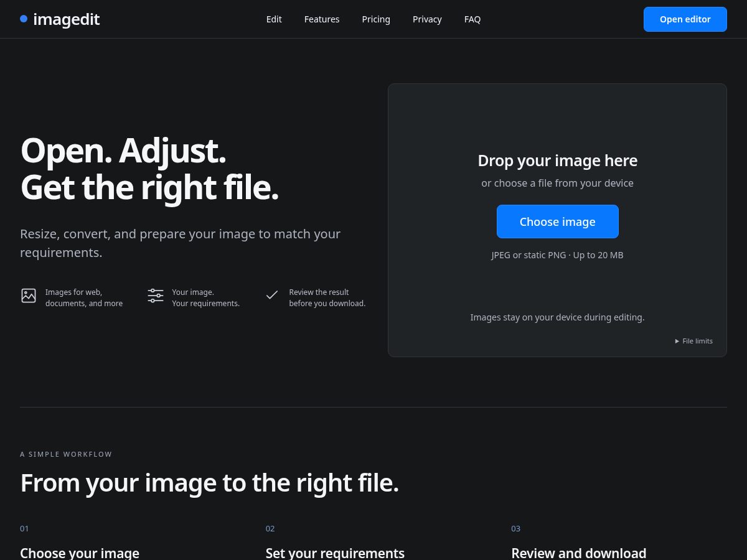Viewport: 747px width, 560px height.
Task: Click the imagedit blue dot logo
Action: (x=24, y=19)
